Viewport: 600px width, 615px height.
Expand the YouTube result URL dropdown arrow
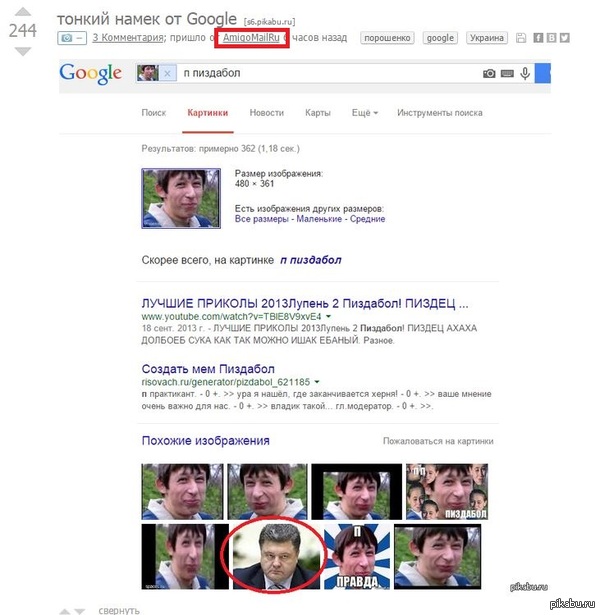point(328,316)
